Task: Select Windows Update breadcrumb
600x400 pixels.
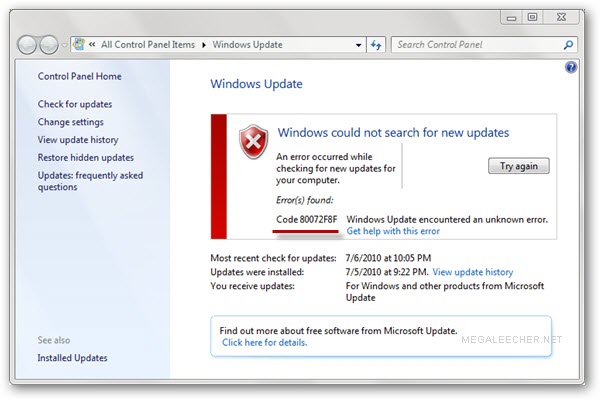Action: click(x=248, y=45)
